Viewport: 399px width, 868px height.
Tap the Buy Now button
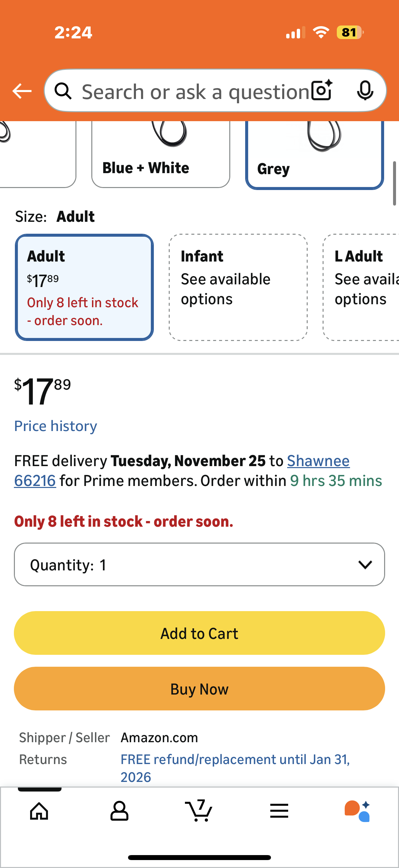[x=199, y=689]
